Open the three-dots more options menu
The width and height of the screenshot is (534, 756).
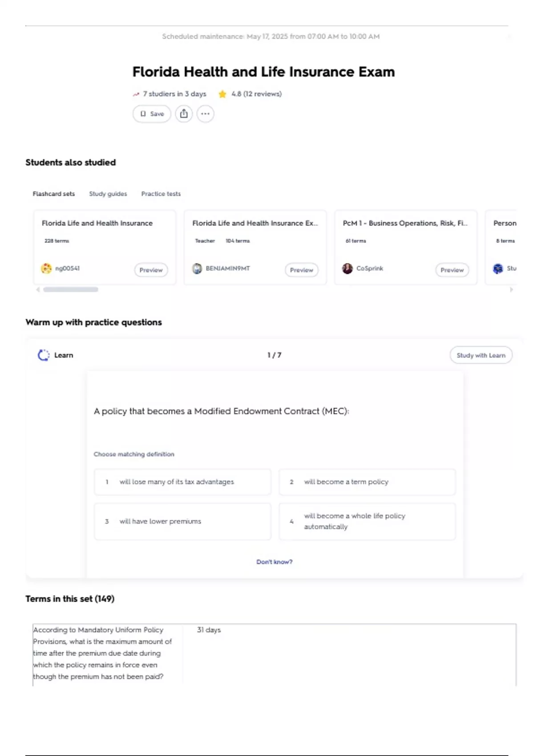click(205, 114)
